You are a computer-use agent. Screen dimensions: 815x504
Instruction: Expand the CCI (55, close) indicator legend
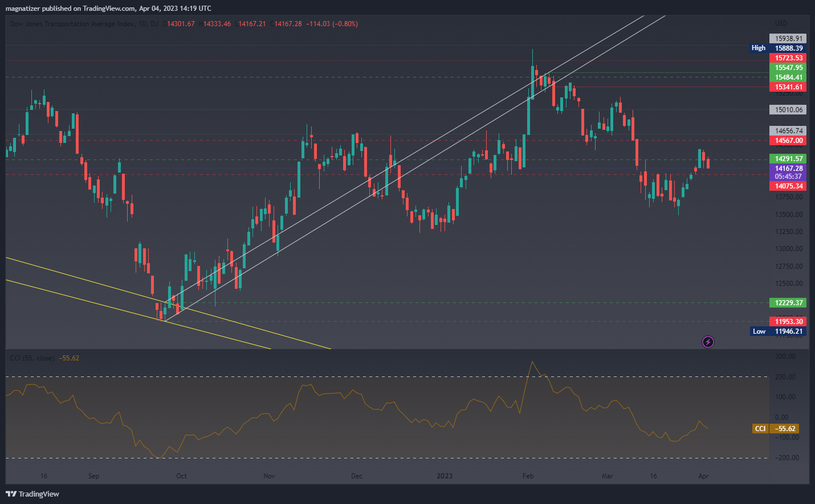pos(32,358)
